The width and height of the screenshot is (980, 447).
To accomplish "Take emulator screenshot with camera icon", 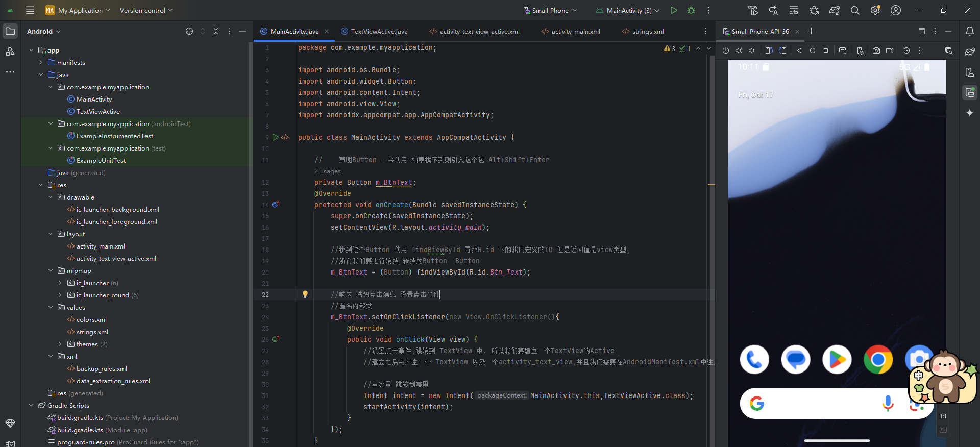I will pos(876,51).
